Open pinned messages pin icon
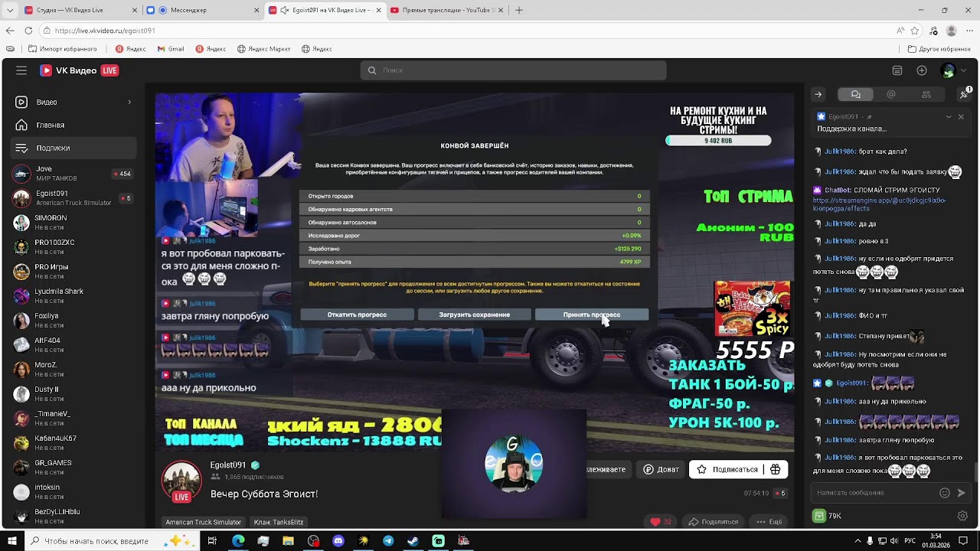This screenshot has height=551, width=980. [963, 94]
